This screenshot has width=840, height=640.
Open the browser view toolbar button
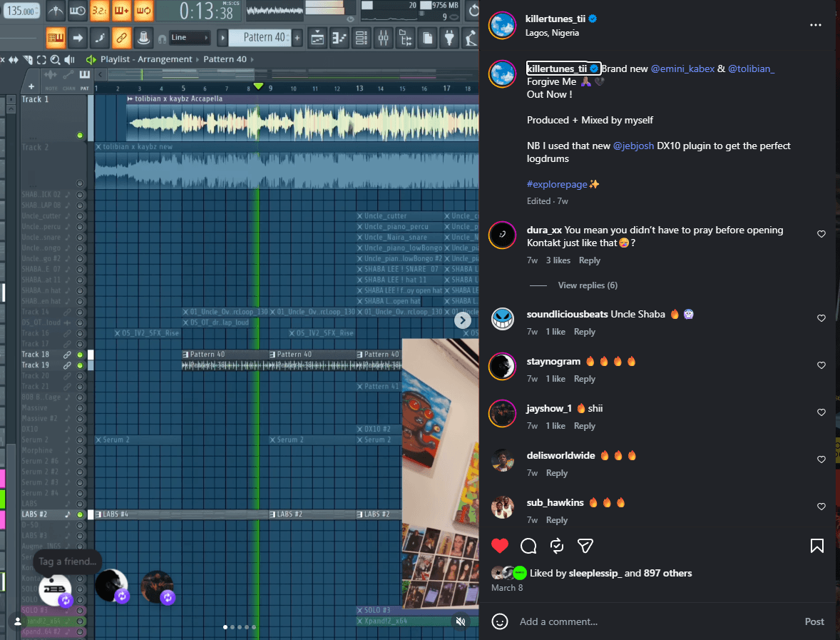(x=406, y=38)
